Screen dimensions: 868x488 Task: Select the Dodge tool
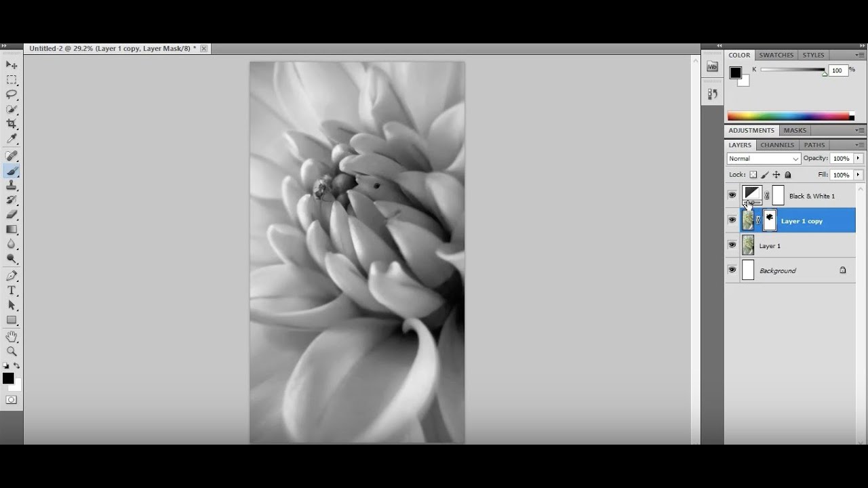point(12,259)
